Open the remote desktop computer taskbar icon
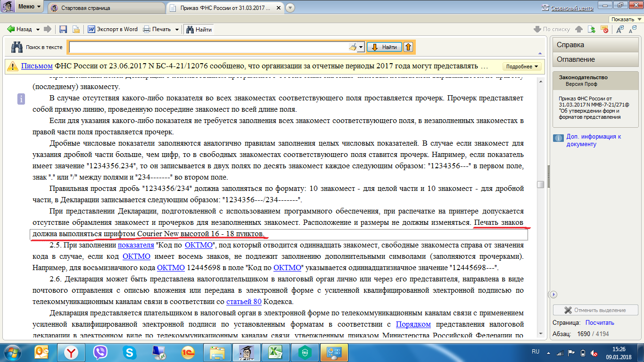644x362 pixels. tap(158, 352)
